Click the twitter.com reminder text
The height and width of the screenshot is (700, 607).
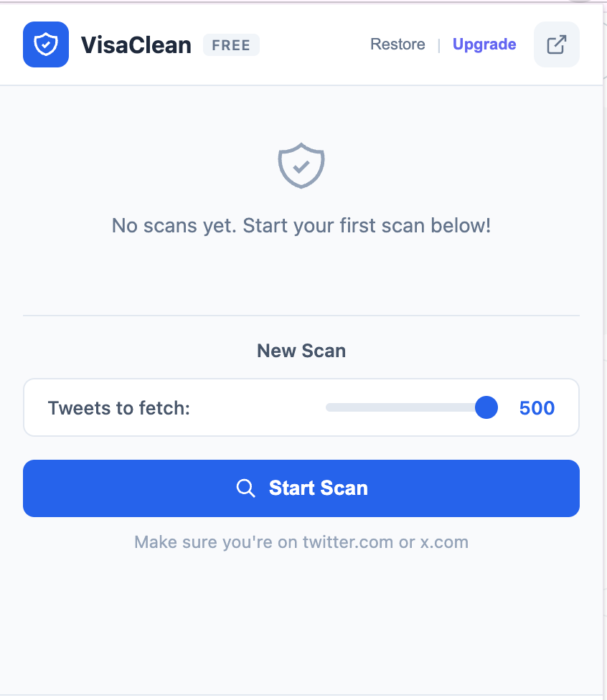(x=301, y=542)
